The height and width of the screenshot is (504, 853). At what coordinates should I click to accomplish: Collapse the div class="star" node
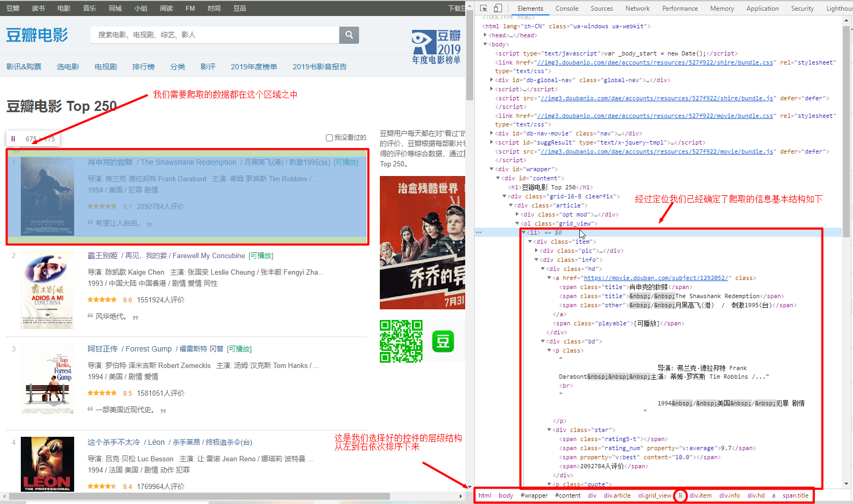tap(549, 430)
